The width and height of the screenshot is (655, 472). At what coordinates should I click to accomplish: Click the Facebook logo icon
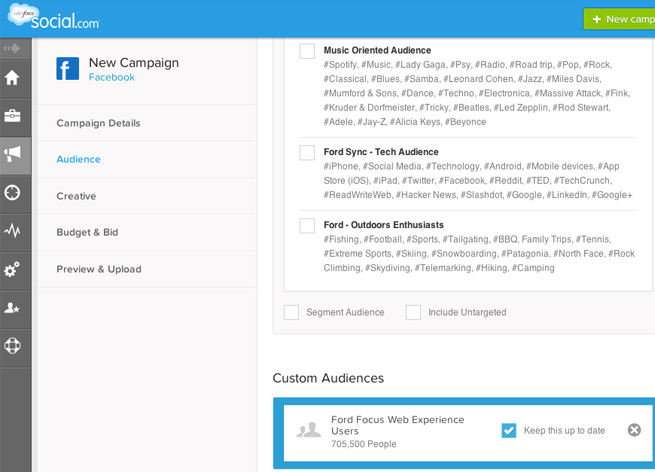coord(68,69)
